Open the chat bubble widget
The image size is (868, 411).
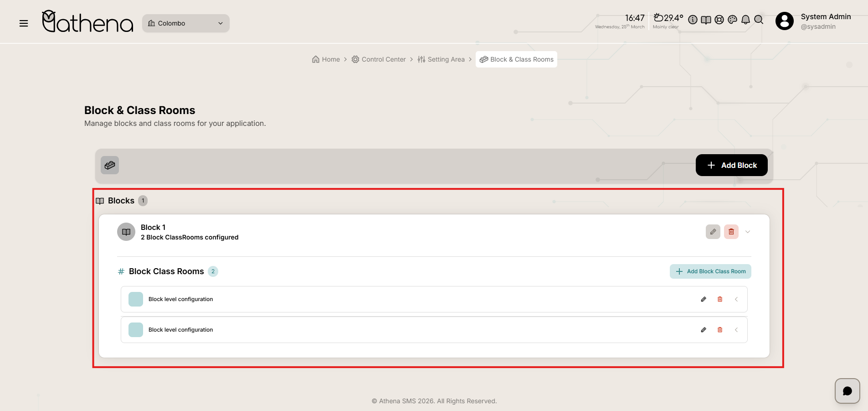[847, 391]
